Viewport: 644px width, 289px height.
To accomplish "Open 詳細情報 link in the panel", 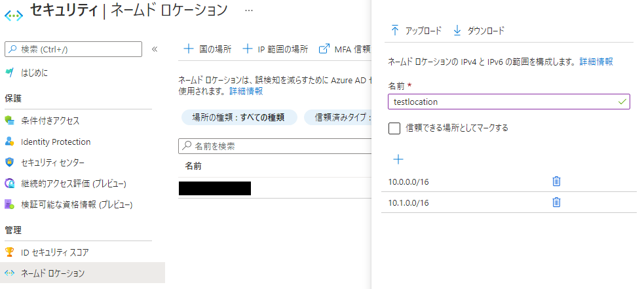I will click(596, 62).
